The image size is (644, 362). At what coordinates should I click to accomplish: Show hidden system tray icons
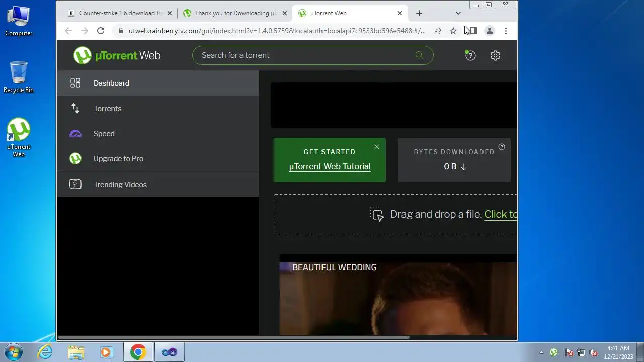[x=541, y=352]
